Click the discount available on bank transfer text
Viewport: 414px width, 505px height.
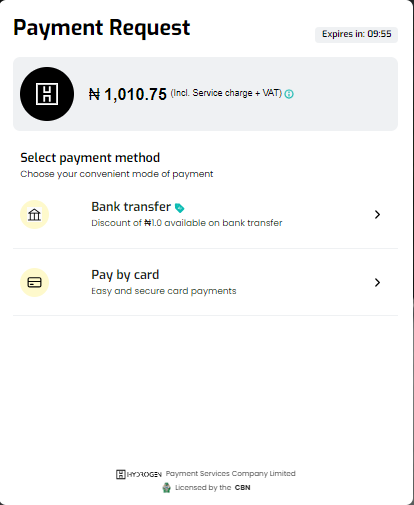(x=187, y=223)
